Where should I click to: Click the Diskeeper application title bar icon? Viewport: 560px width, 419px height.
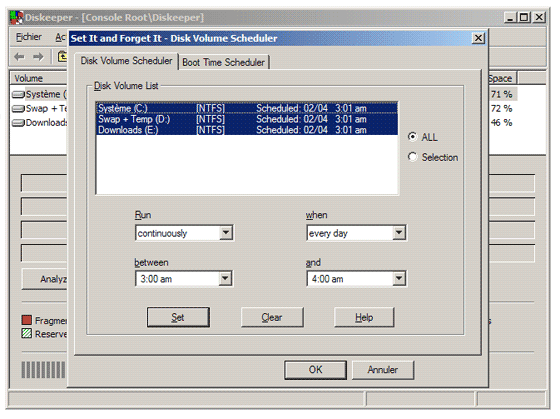(17, 17)
